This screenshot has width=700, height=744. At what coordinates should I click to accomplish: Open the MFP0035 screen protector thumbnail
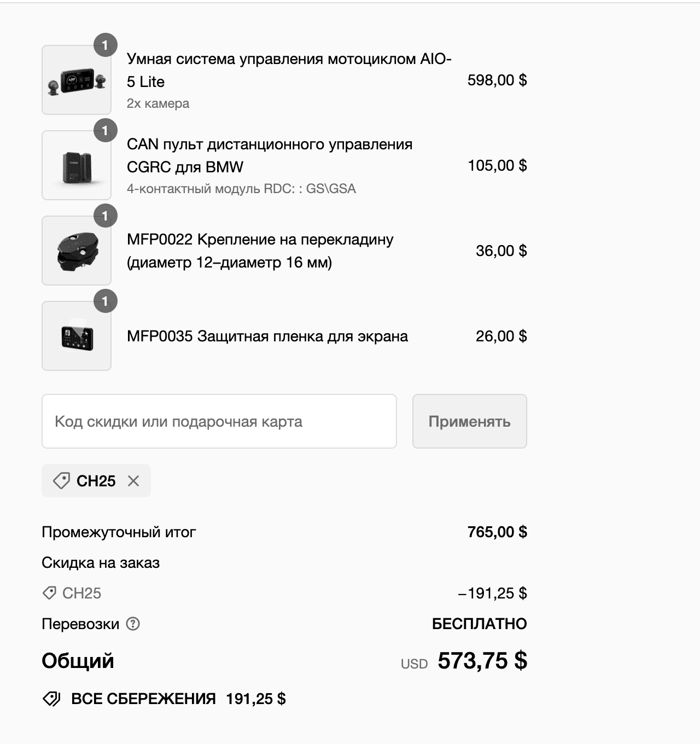pyautogui.click(x=77, y=336)
